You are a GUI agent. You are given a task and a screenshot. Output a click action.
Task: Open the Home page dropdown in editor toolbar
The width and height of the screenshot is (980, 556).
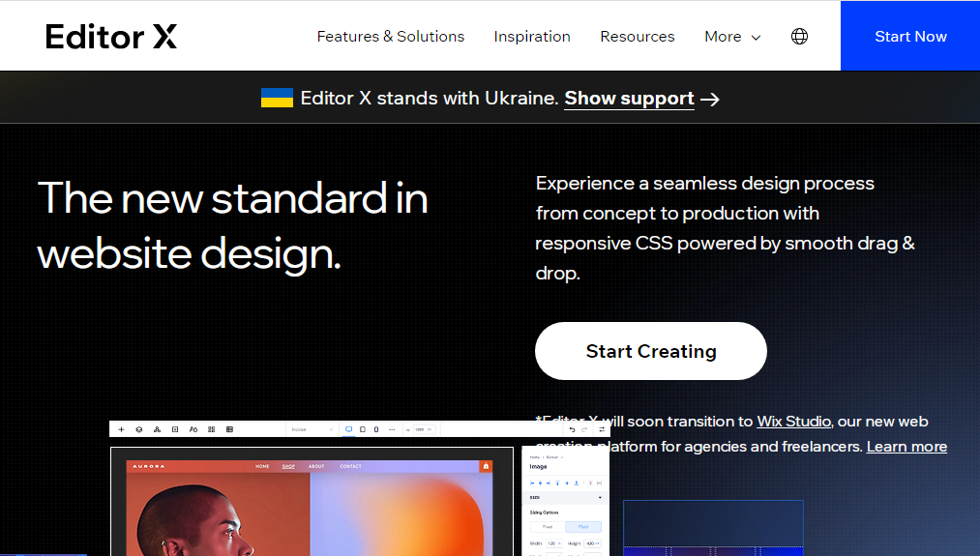[312, 429]
